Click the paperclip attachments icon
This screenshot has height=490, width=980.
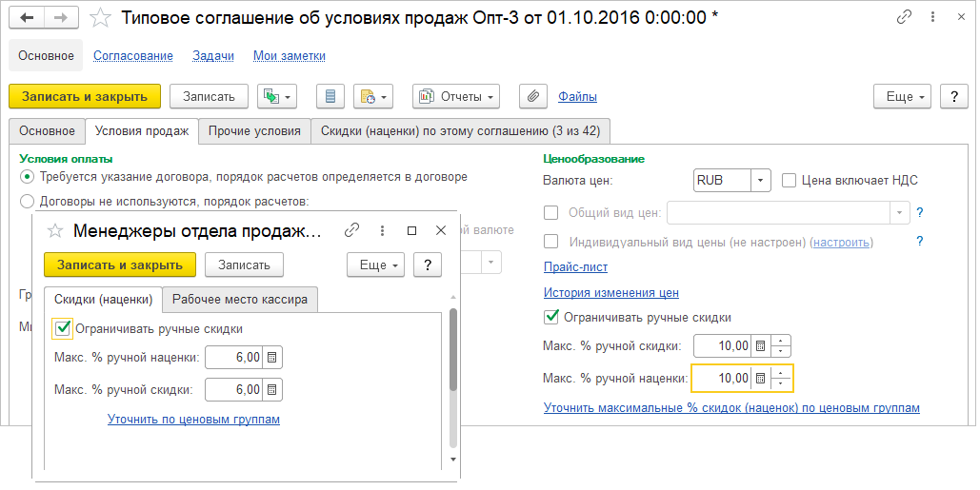(533, 96)
